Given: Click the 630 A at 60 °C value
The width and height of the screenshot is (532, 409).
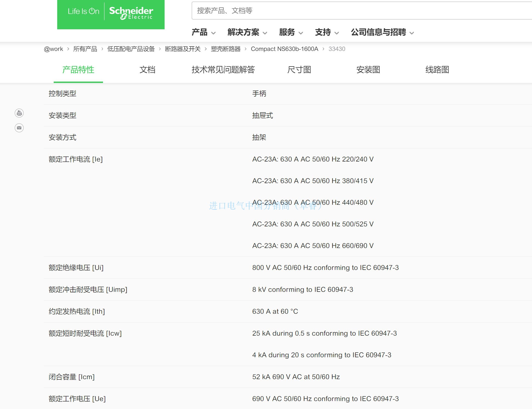Looking at the screenshot, I should click(x=275, y=312).
